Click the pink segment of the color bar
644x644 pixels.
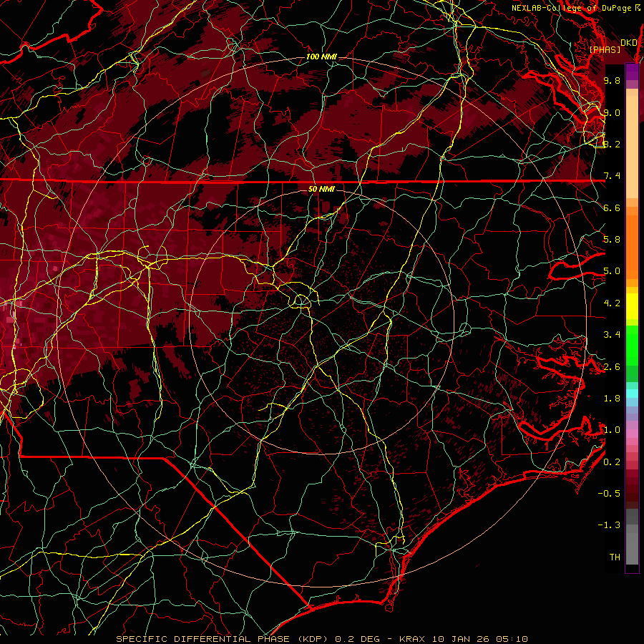pos(632,434)
